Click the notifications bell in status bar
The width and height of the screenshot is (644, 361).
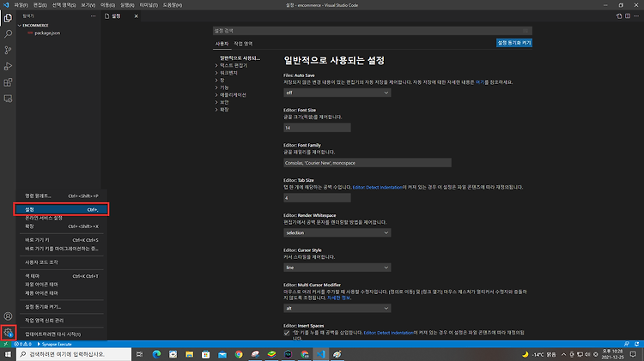click(636, 344)
